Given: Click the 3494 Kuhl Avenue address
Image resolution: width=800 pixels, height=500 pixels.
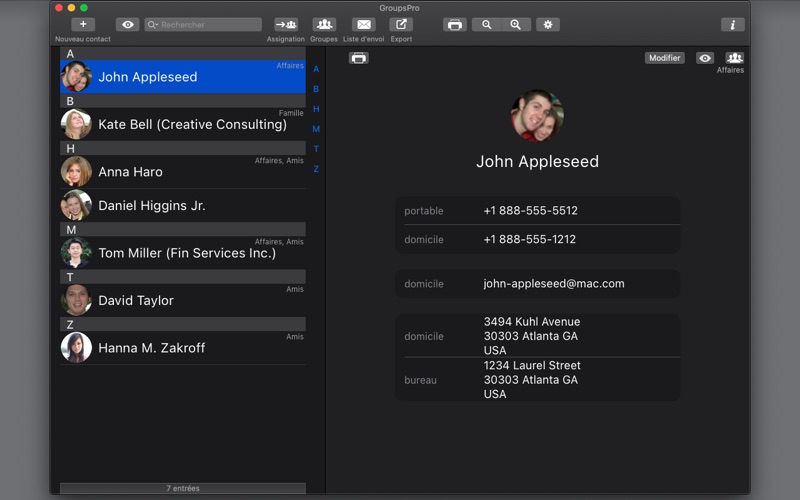Looking at the screenshot, I should 532,336.
